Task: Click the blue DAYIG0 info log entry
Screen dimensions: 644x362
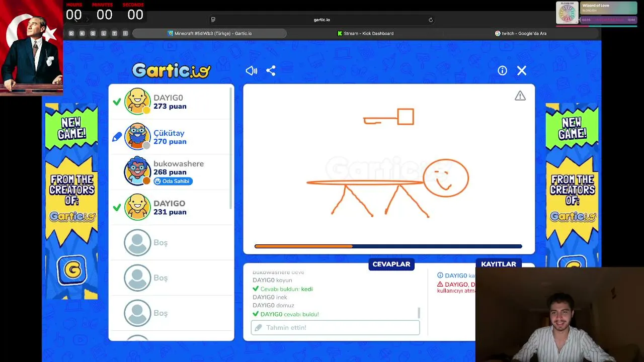Action: 456,276
